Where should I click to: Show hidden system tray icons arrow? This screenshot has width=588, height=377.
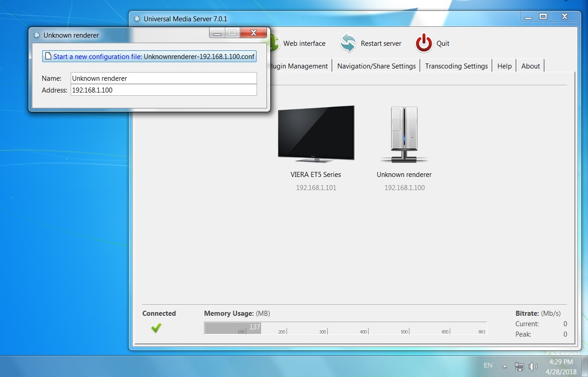[505, 366]
